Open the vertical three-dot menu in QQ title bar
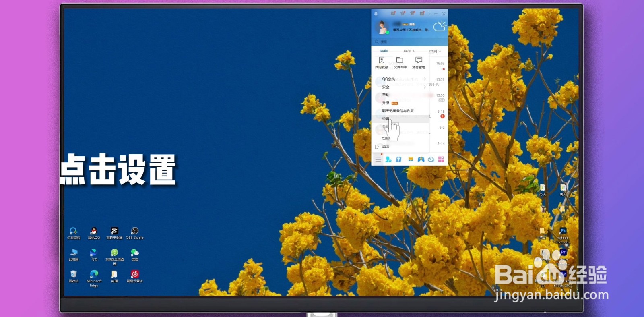644x317 pixels. pos(429,13)
